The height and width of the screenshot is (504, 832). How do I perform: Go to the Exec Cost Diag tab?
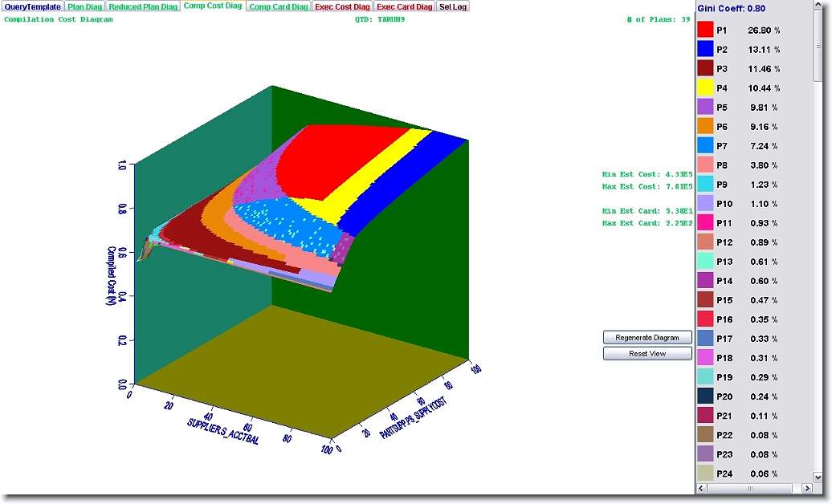click(x=342, y=6)
